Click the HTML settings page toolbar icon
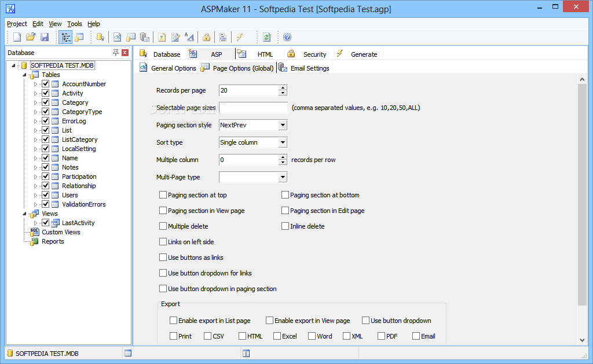 pyautogui.click(x=162, y=37)
